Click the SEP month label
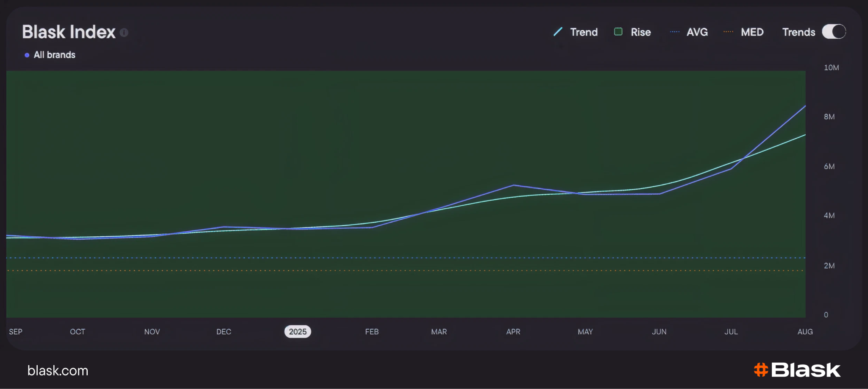The height and width of the screenshot is (389, 868). coord(16,332)
